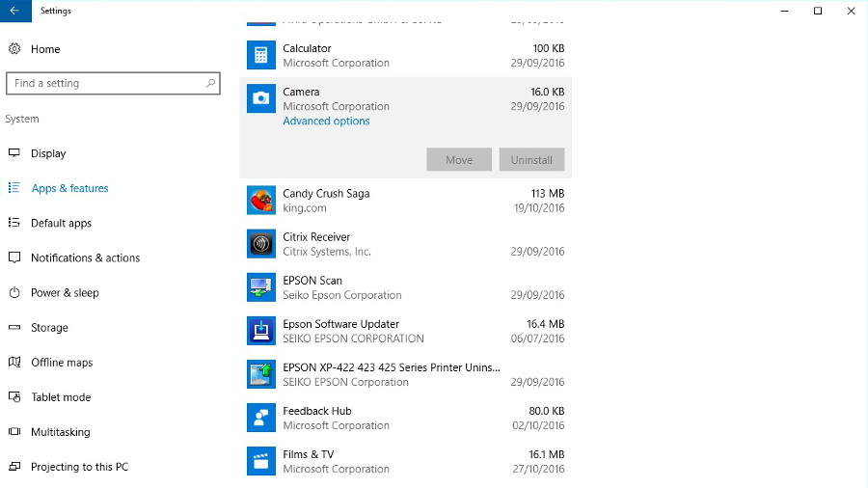Select the Feedback Hub icon

[261, 418]
